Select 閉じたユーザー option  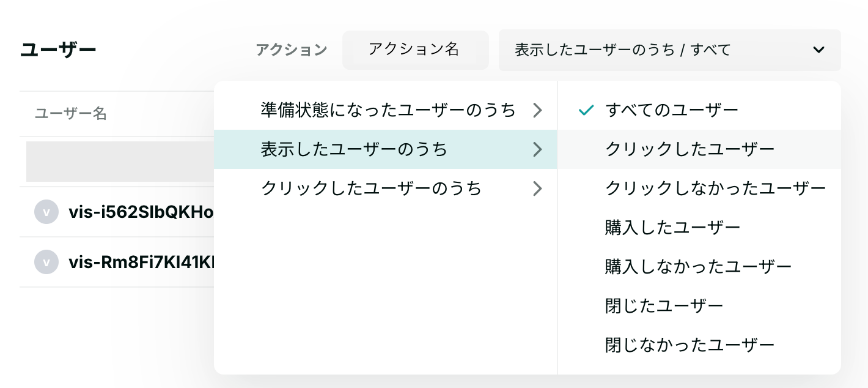point(699,306)
